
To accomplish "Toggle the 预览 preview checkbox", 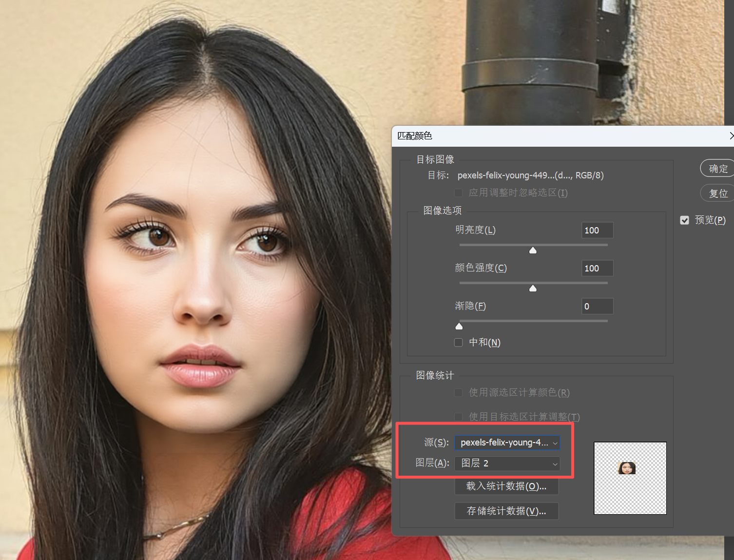I will click(684, 220).
